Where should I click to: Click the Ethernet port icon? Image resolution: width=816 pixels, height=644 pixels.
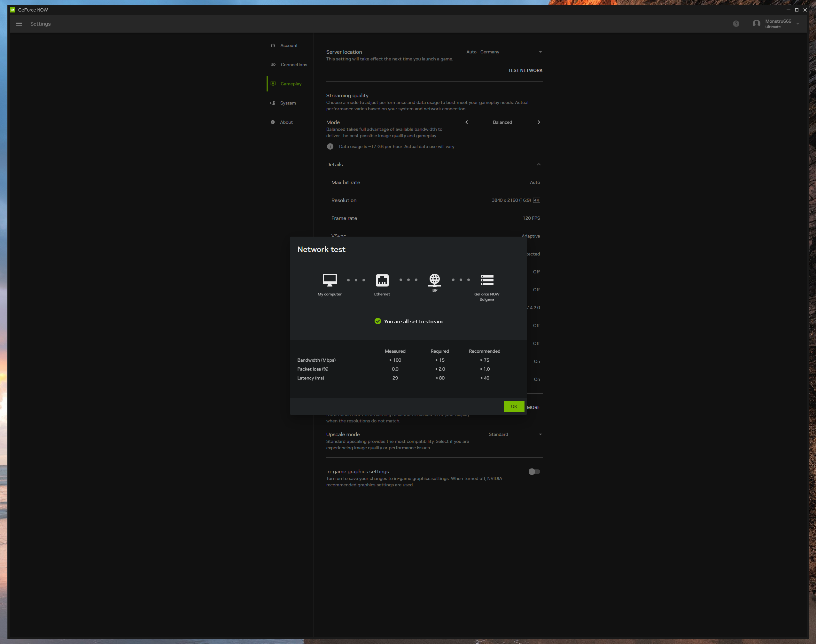382,280
